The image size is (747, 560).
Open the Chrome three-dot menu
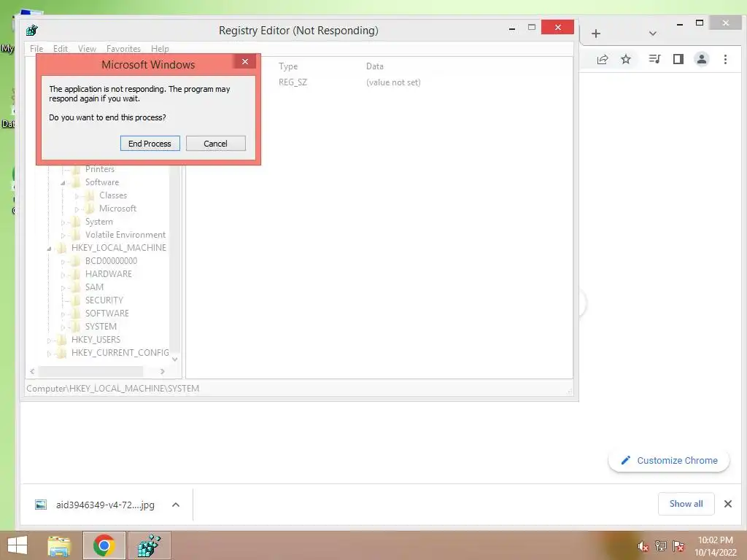coord(725,59)
